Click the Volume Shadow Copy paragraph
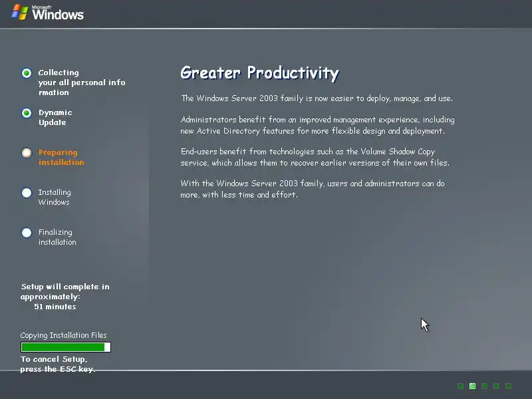 pyautogui.click(x=315, y=157)
